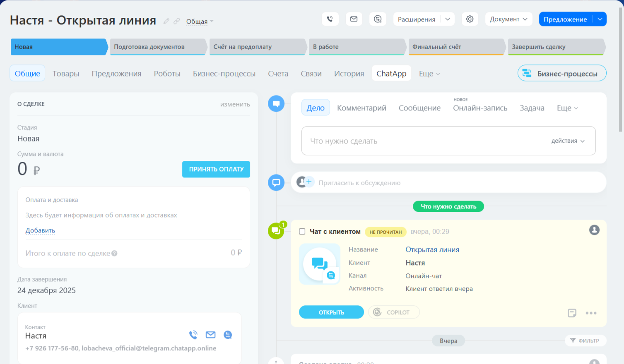Open the ChatApp tab
Image resolution: width=624 pixels, height=364 pixels.
(x=391, y=74)
